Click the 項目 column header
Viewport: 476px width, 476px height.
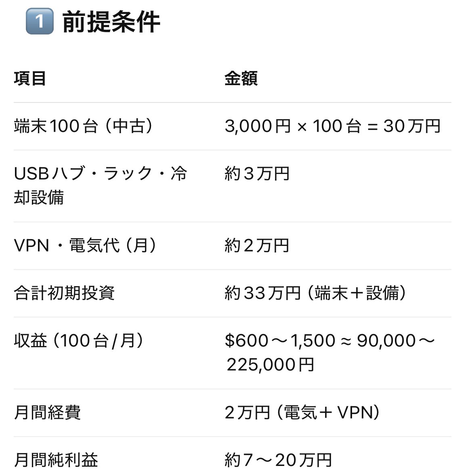click(30, 79)
